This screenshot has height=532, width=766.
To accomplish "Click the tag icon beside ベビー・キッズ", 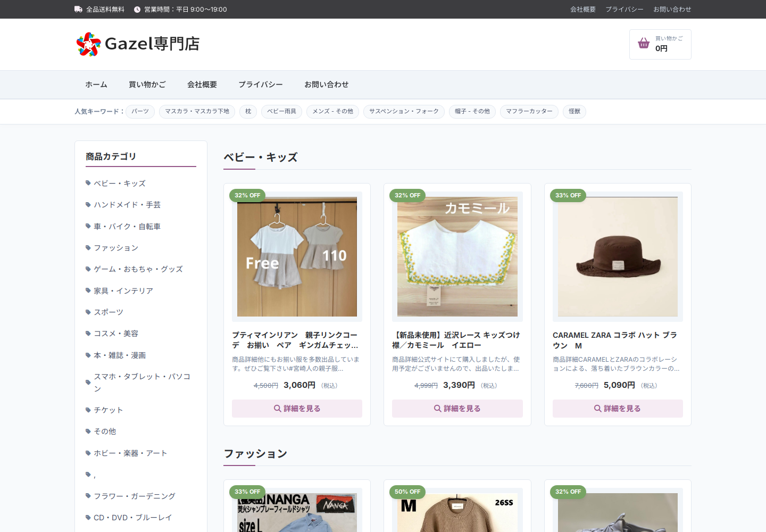I will pos(88,183).
